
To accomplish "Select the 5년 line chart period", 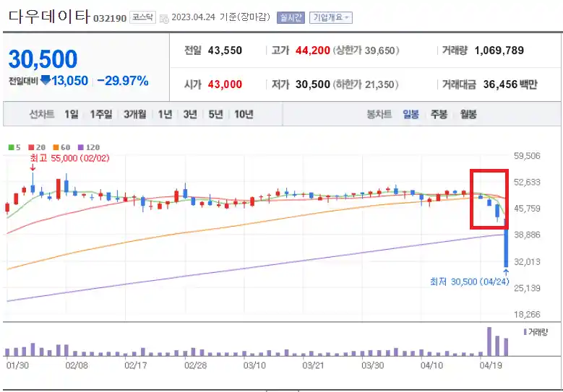I will 215,114.
